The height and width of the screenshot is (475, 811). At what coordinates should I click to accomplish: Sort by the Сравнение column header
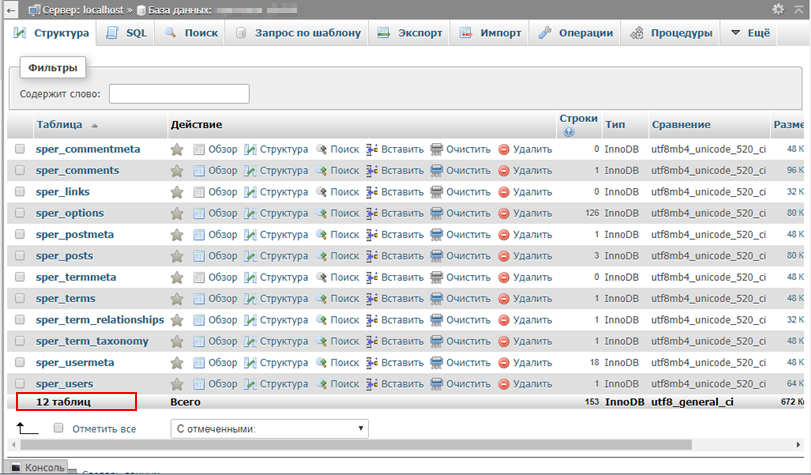pyautogui.click(x=681, y=125)
